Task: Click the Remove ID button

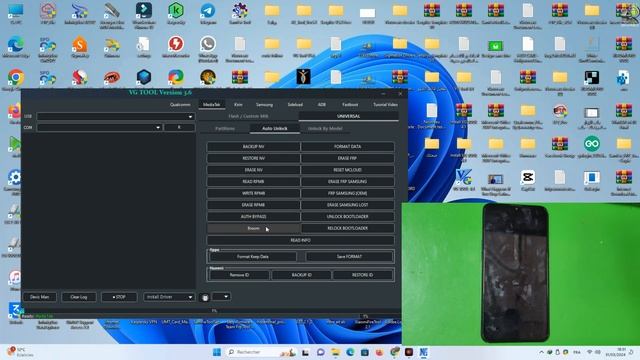Action: pos(239,275)
